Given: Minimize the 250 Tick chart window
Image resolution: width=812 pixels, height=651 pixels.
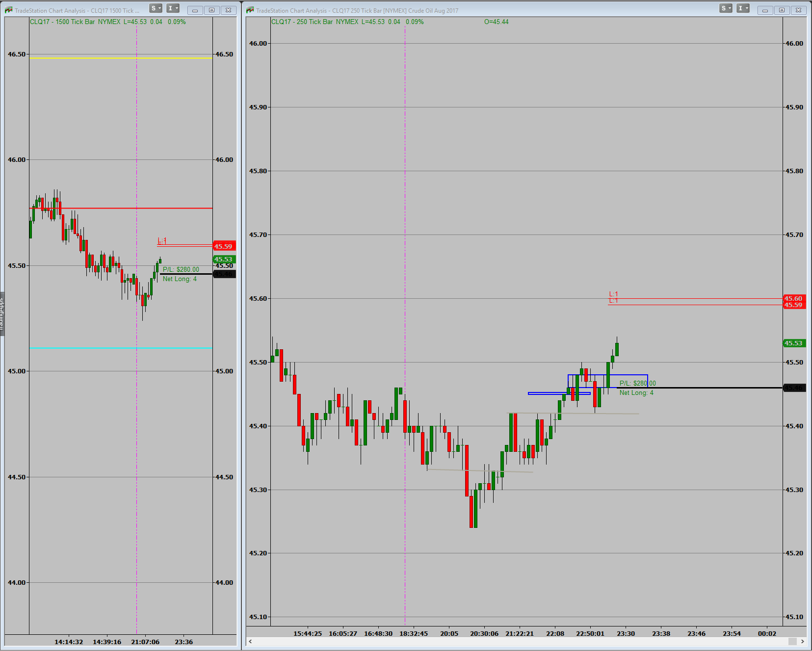Looking at the screenshot, I should (765, 10).
